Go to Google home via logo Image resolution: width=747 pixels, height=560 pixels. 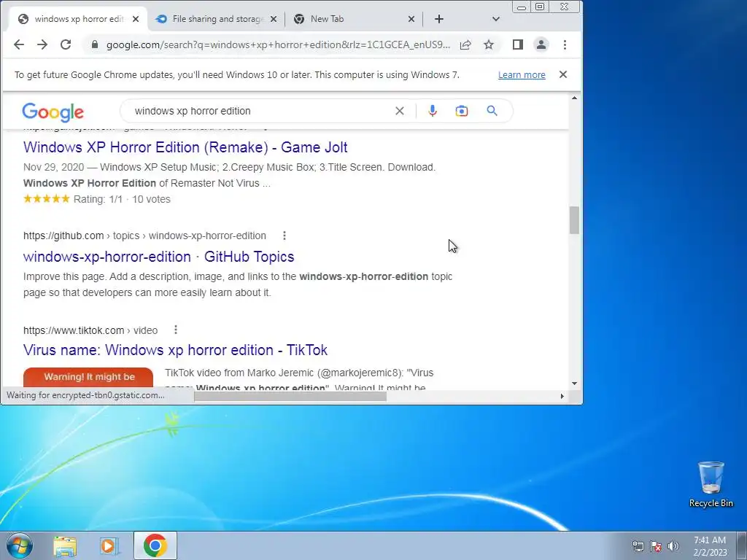pos(53,112)
